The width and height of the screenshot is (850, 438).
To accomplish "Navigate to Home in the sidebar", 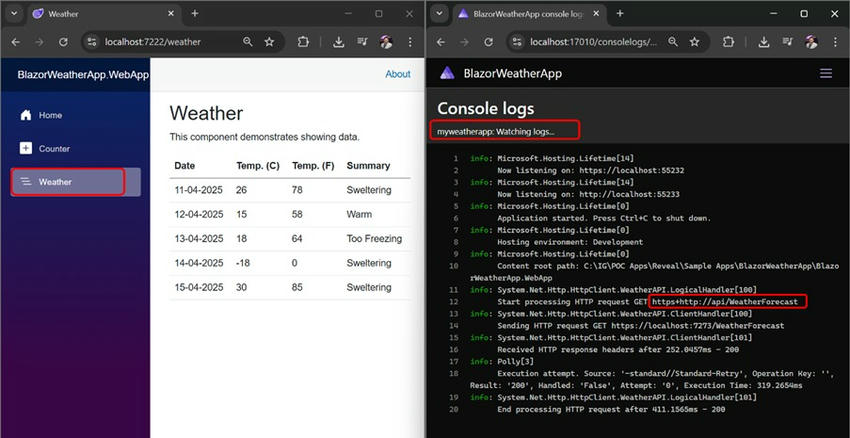I will click(76, 115).
